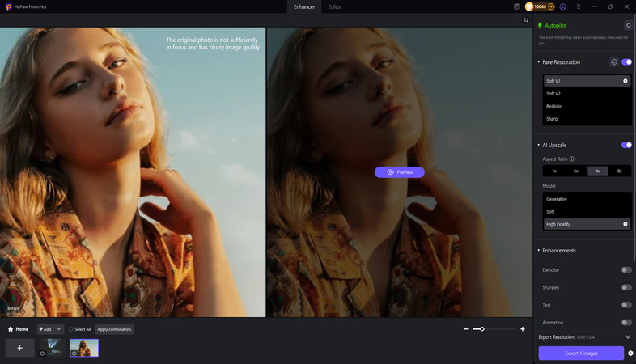
Task: Enable the Denoise enhancement
Action: [626, 270]
